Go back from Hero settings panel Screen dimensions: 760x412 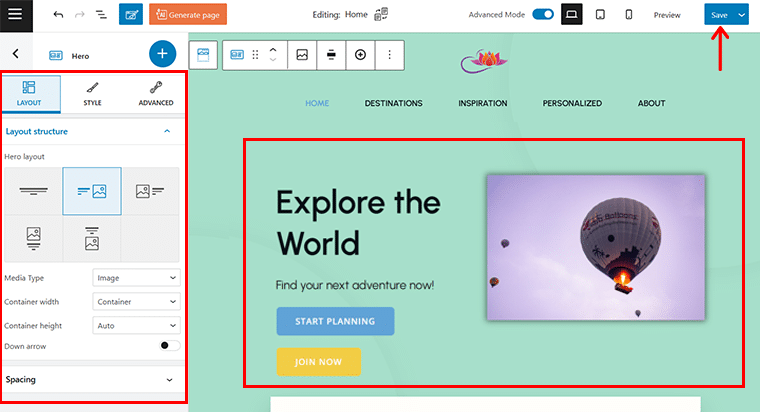pos(16,54)
